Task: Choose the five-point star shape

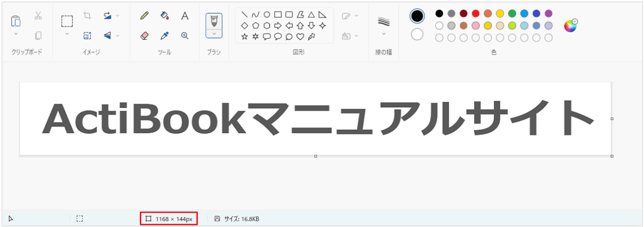Action: click(x=245, y=36)
